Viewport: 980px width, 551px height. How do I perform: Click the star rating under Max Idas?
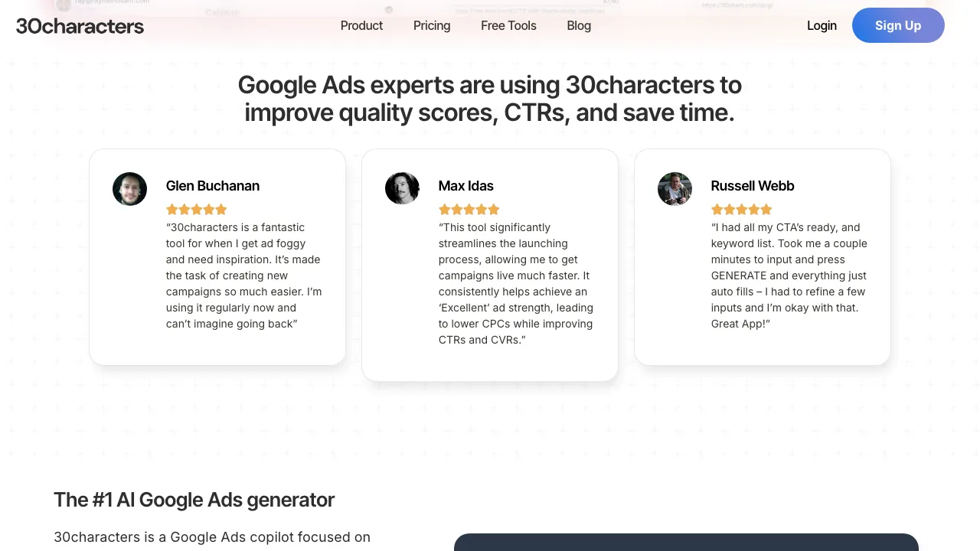(x=469, y=210)
